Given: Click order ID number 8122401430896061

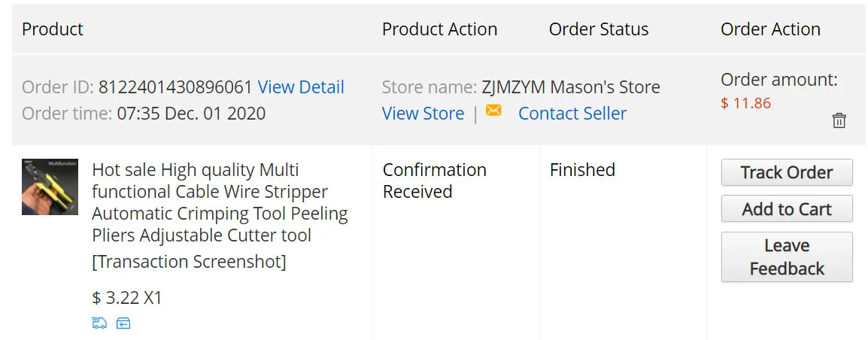Looking at the screenshot, I should pos(175,87).
